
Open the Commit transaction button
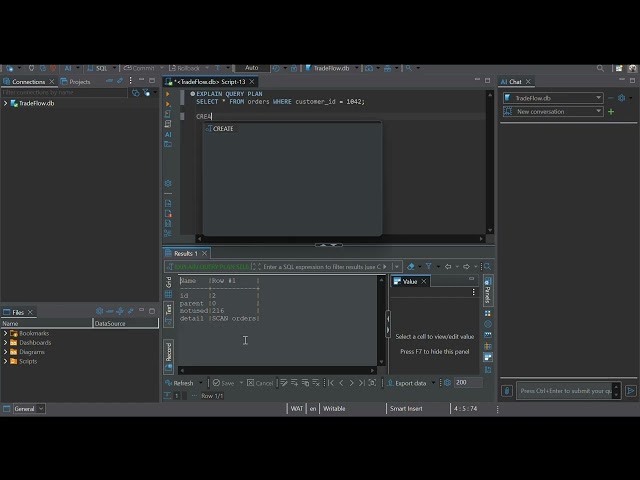pyautogui.click(x=140, y=68)
